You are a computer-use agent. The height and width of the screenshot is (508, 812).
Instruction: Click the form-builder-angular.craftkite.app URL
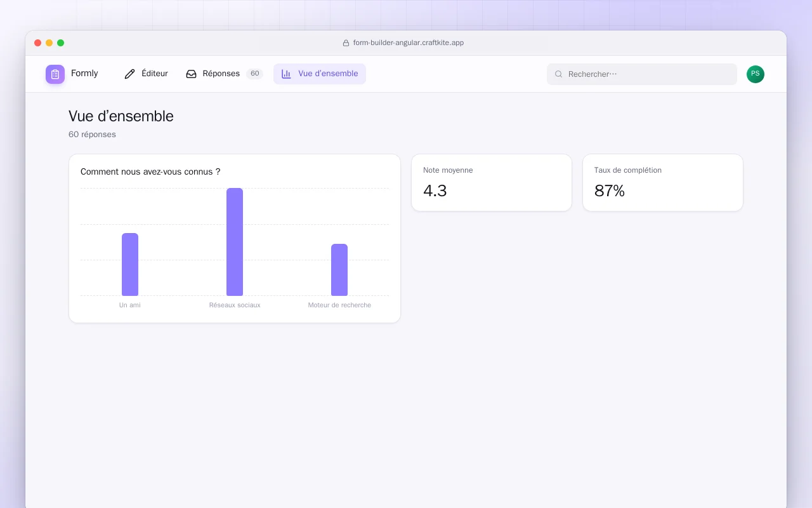pyautogui.click(x=409, y=43)
